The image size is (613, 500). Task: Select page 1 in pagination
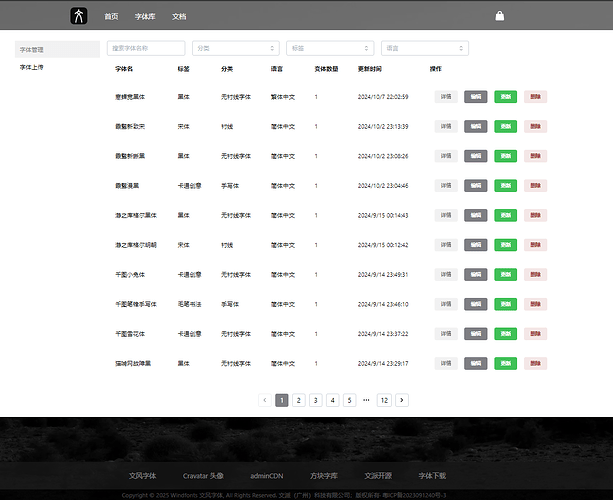(281, 400)
